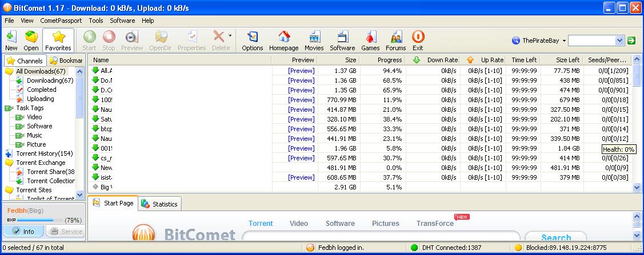Open the View menu
The width and height of the screenshot is (644, 255).
[x=27, y=21]
